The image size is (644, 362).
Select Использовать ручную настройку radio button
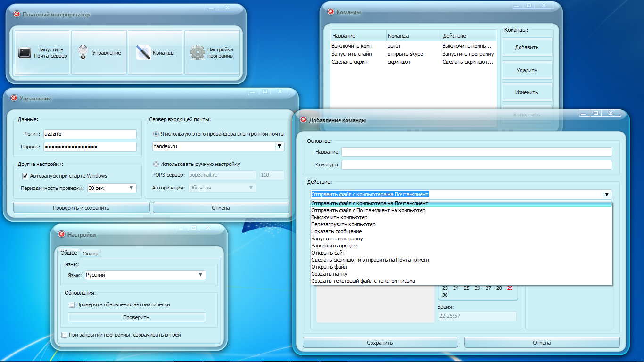click(x=156, y=164)
